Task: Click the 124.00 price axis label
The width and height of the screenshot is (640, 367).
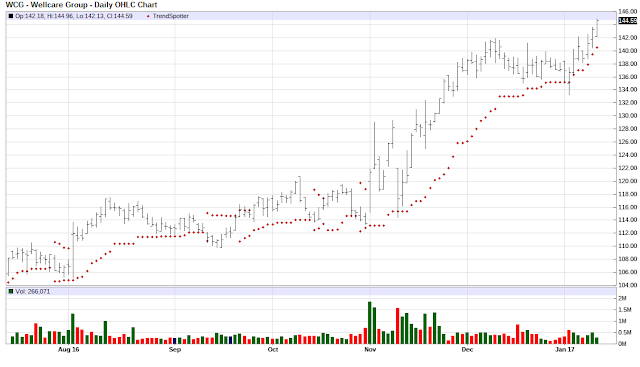Action: point(627,155)
